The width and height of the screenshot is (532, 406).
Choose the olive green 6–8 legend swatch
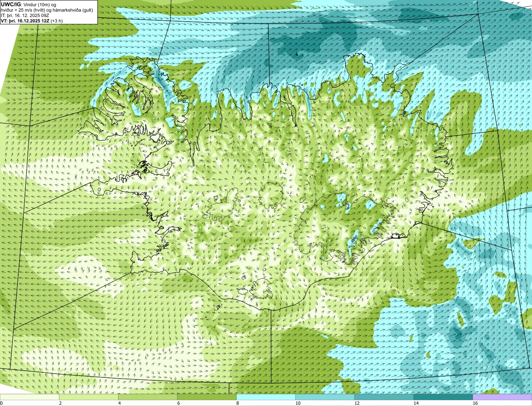[x=207, y=397]
